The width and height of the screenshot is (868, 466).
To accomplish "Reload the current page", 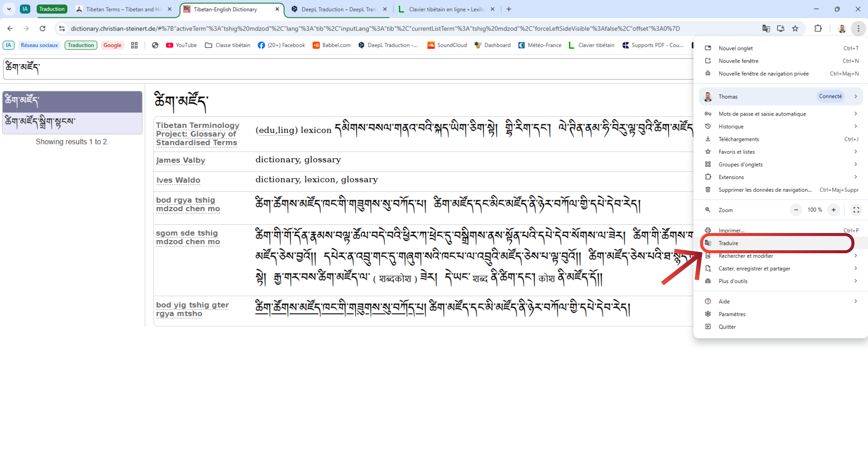I will (42, 29).
